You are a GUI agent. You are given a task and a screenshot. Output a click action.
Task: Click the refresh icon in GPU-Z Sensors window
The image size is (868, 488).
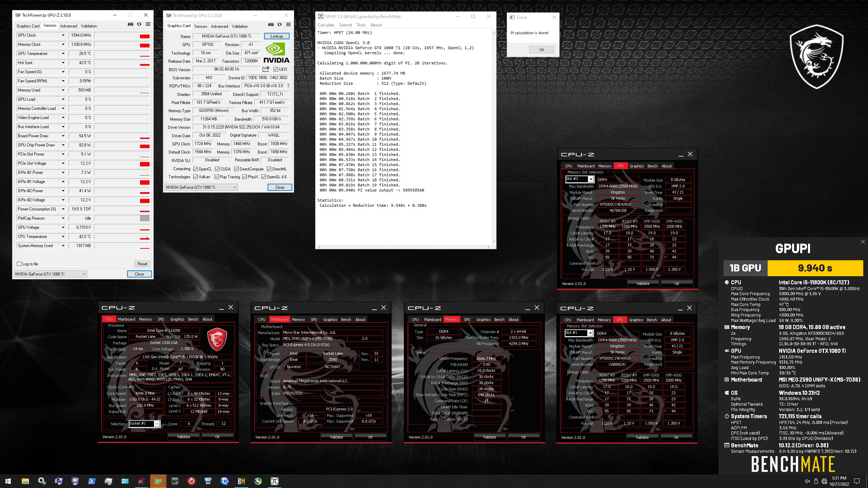pyautogui.click(x=139, y=24)
